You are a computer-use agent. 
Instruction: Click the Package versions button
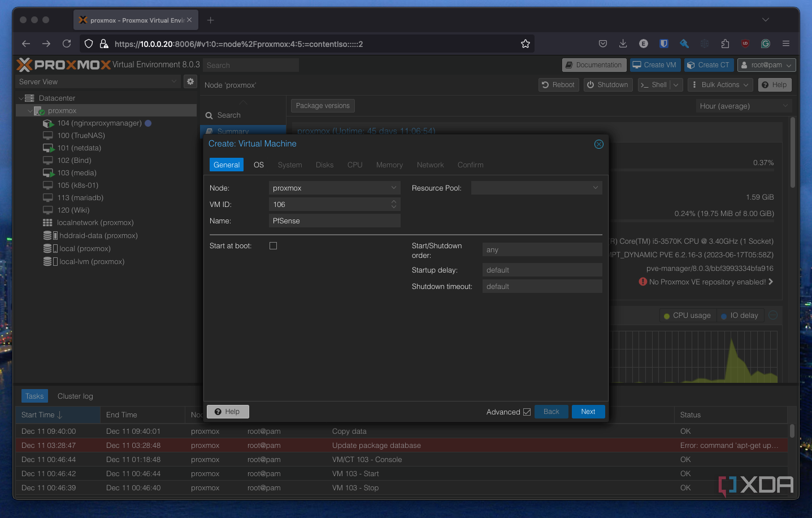click(x=323, y=106)
